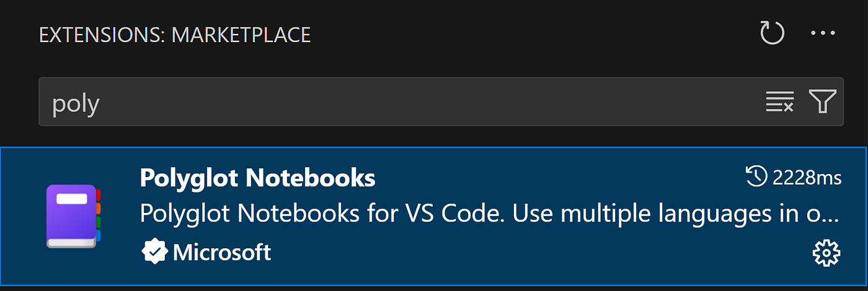The image size is (868, 291).
Task: Open Manage gear for Polyglot Notebooks
Action: [x=826, y=253]
